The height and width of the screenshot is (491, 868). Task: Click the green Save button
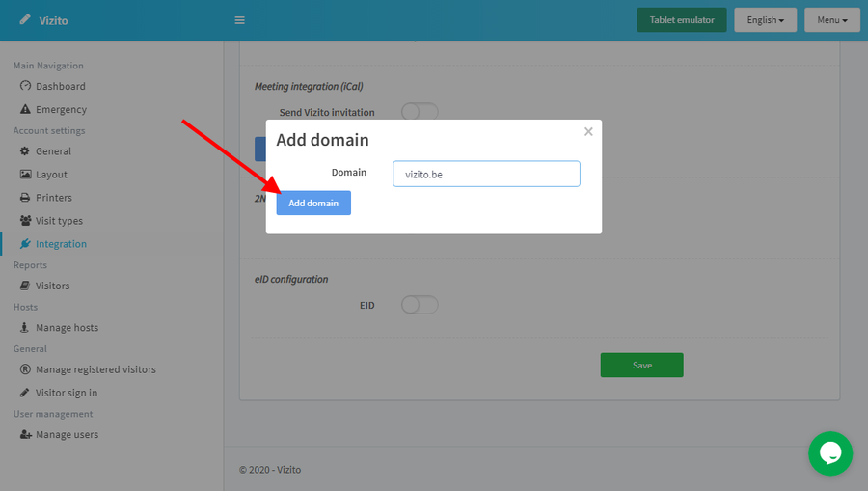coord(641,366)
